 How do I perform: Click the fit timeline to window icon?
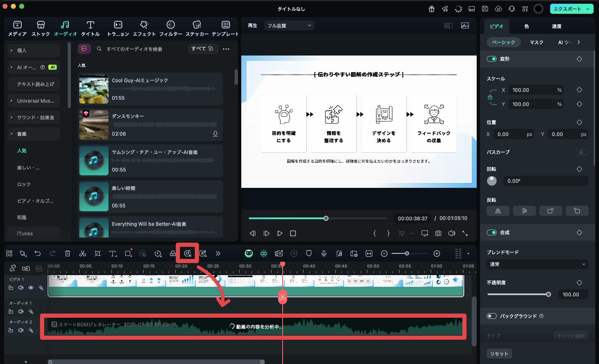(x=369, y=253)
